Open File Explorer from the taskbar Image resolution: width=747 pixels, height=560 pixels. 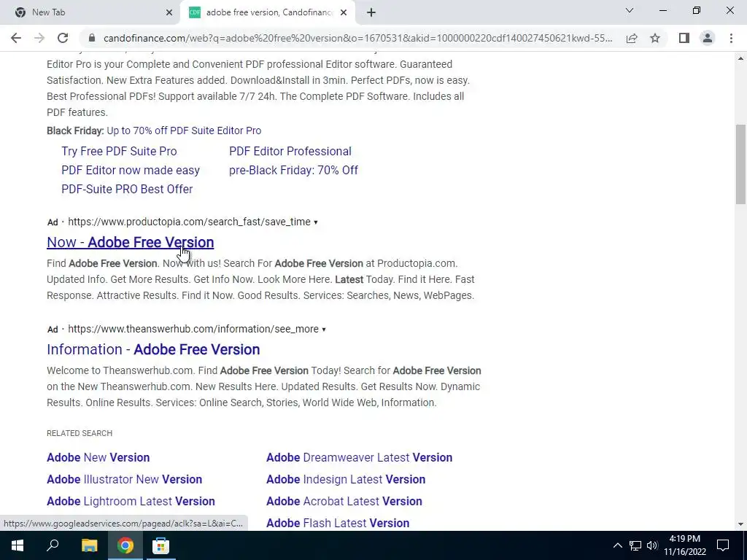[x=89, y=545]
